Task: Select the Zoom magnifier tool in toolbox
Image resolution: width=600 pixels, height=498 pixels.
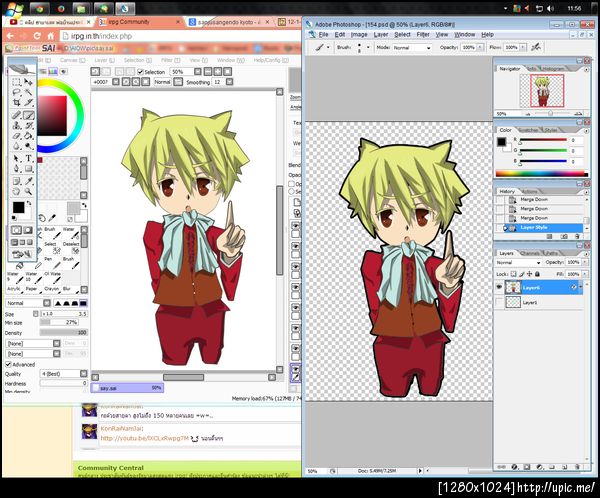Action: 29,191
